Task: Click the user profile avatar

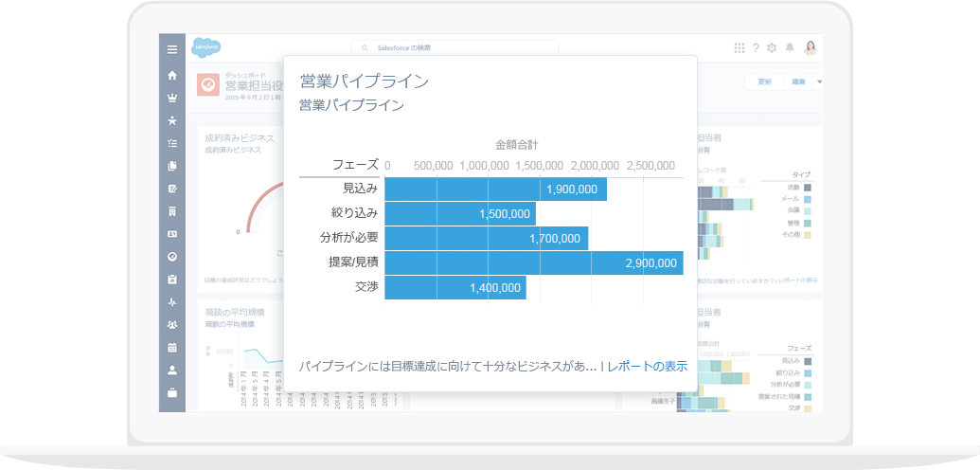Action: tap(811, 48)
